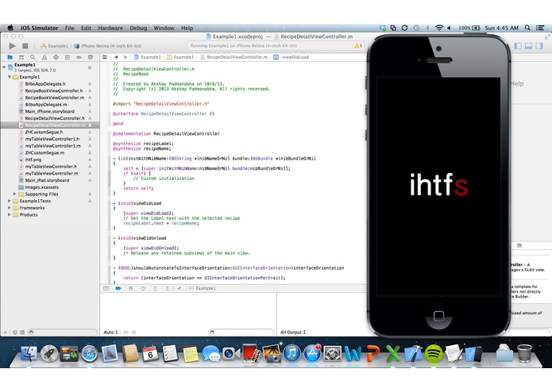Open the Issue navigator warning icon
This screenshot has height=392, width=552.
point(44,57)
